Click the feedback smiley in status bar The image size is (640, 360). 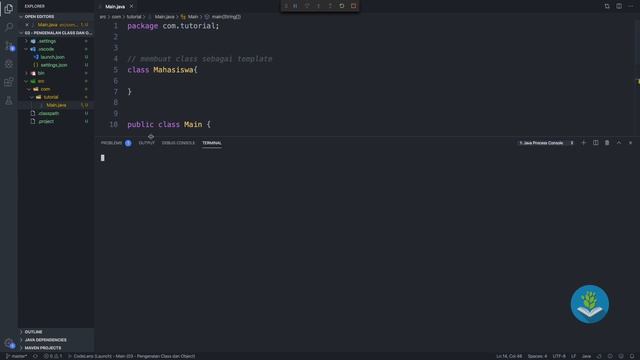tap(621, 356)
